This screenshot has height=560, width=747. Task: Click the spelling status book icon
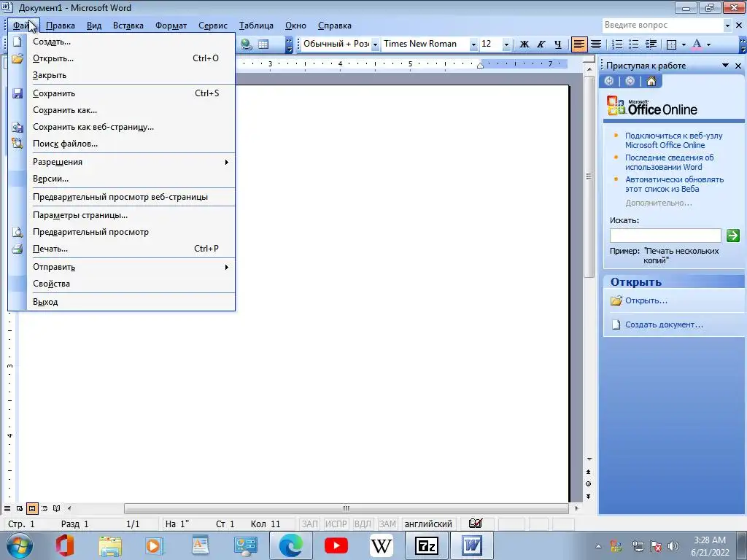476,524
